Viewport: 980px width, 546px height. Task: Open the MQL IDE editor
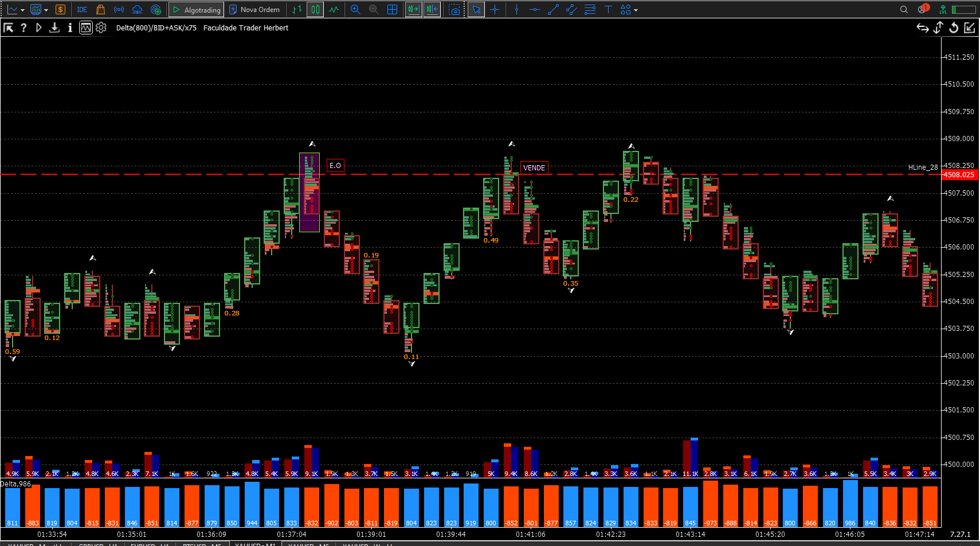[x=82, y=10]
